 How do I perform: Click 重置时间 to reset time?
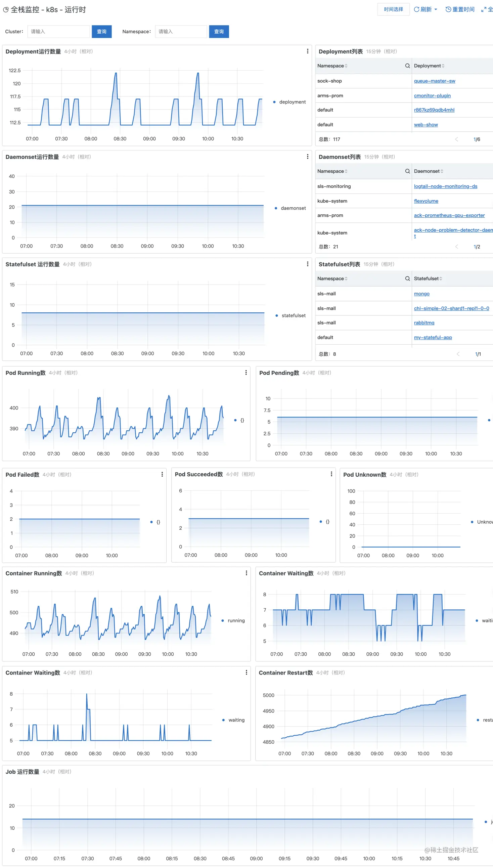[459, 9]
